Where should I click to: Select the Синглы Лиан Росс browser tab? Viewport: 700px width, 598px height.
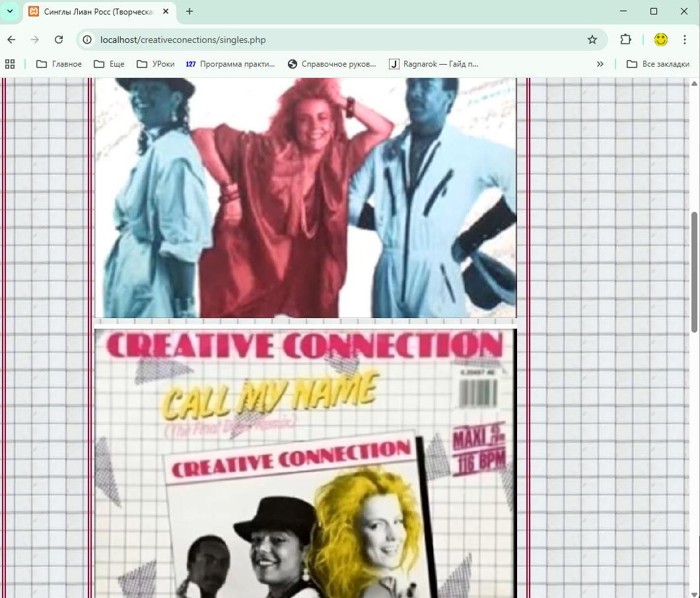[100, 12]
